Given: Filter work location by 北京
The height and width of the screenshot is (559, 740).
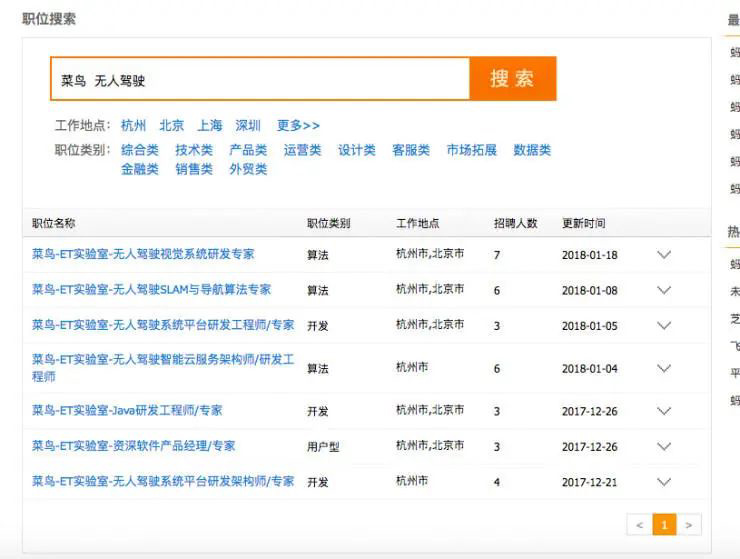Looking at the screenshot, I should click(172, 126).
